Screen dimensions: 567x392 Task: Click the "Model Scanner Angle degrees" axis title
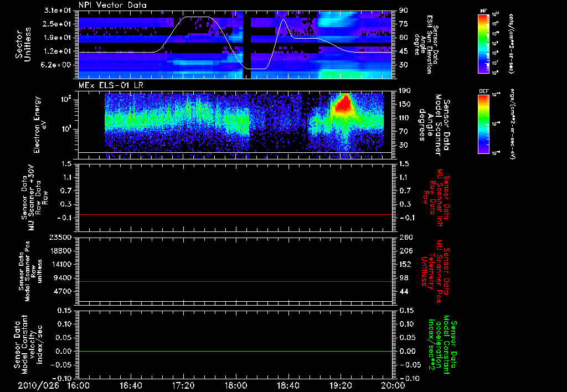434,125
